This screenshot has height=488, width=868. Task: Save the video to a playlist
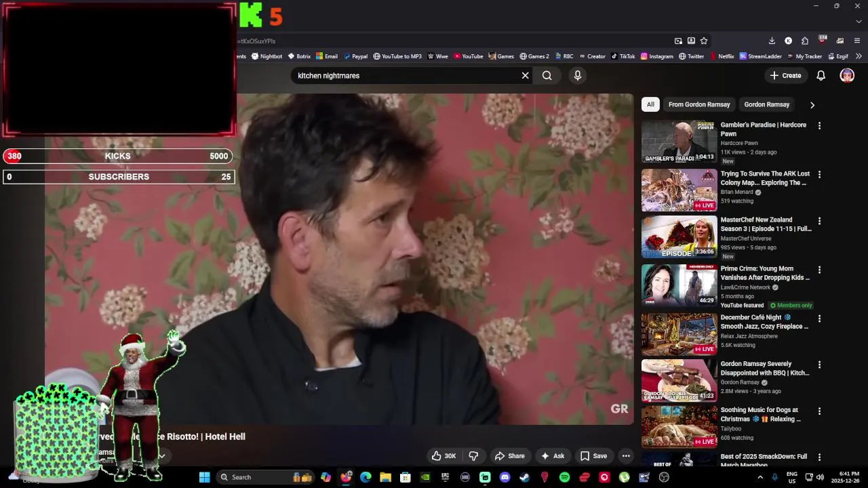tap(593, 456)
